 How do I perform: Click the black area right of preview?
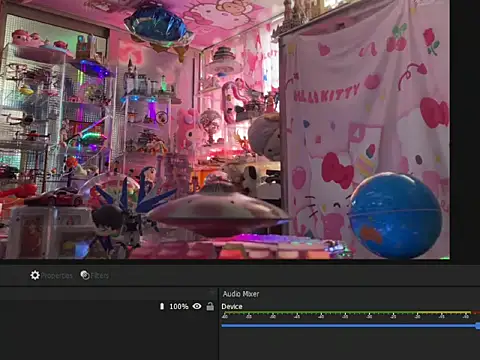465,130
